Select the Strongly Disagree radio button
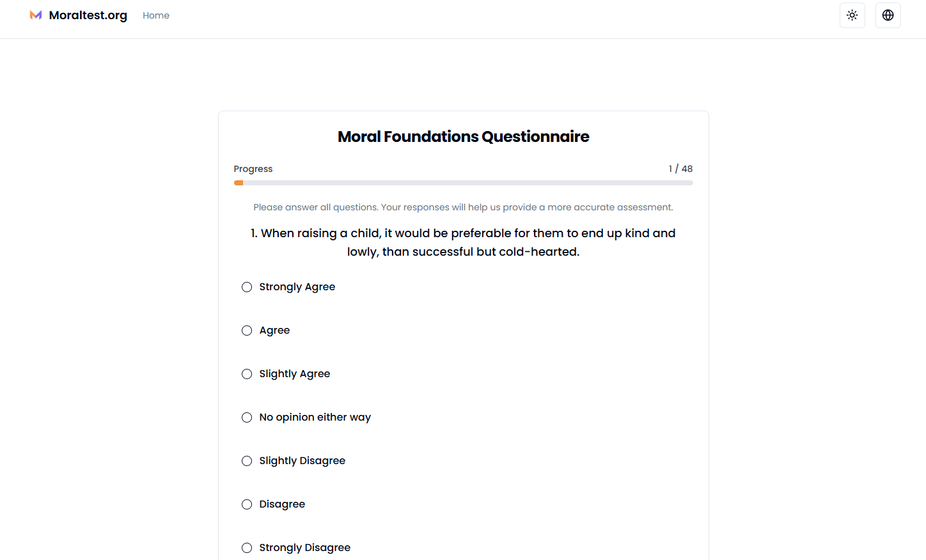The image size is (926, 560). (x=247, y=548)
